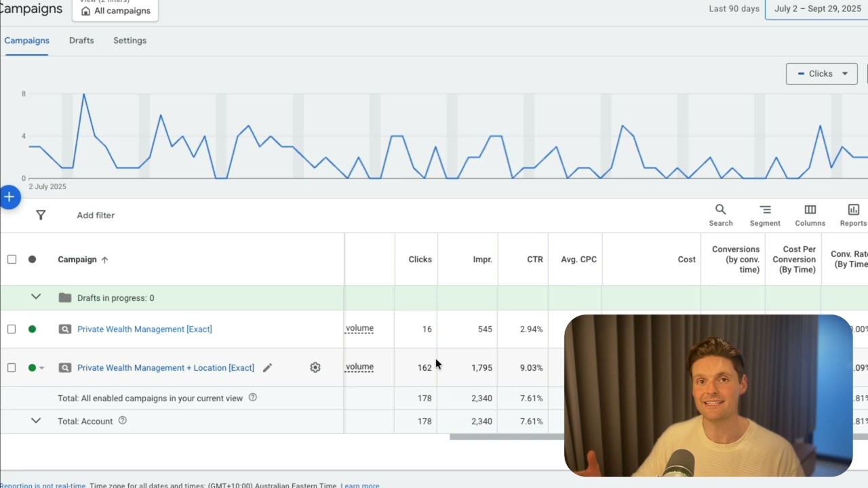The height and width of the screenshot is (488, 868).
Task: Click search campaign type icon for Private Wealth Management [Exact]
Action: coord(64,329)
